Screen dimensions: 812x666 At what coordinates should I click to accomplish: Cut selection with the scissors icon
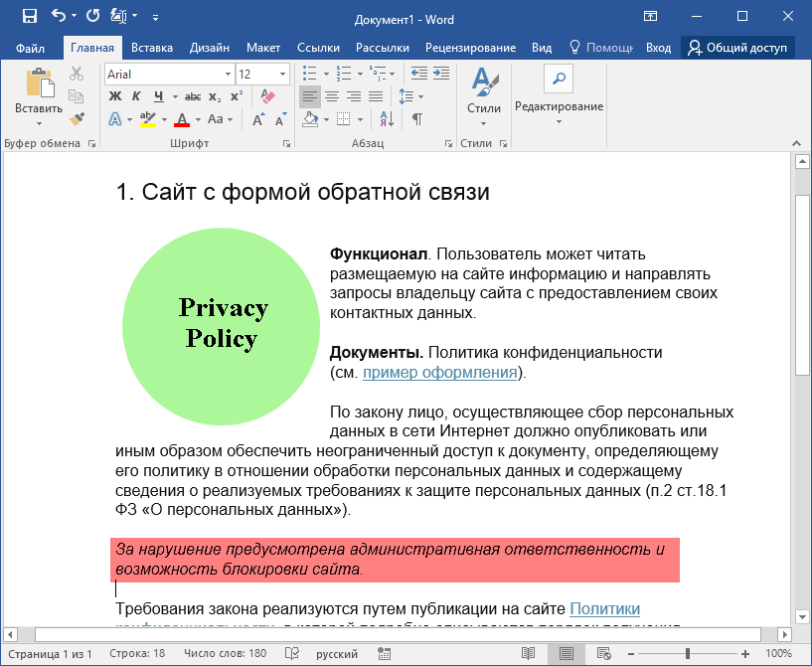coord(77,74)
